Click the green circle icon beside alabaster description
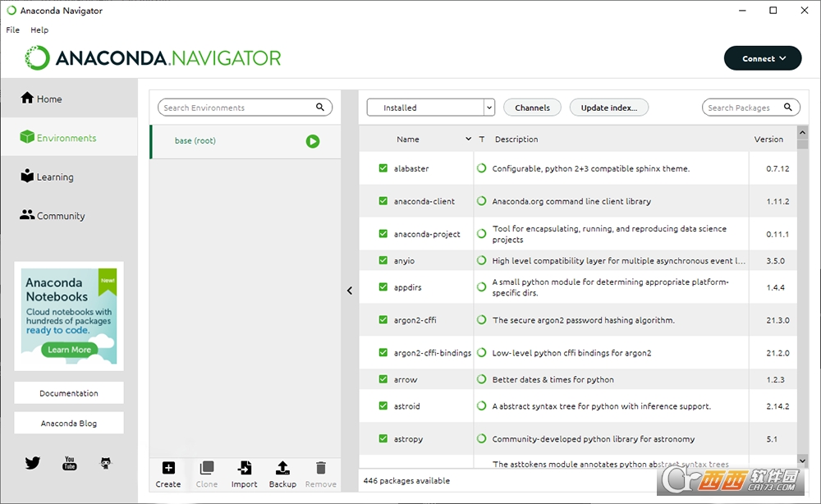The image size is (821, 504). tap(482, 168)
